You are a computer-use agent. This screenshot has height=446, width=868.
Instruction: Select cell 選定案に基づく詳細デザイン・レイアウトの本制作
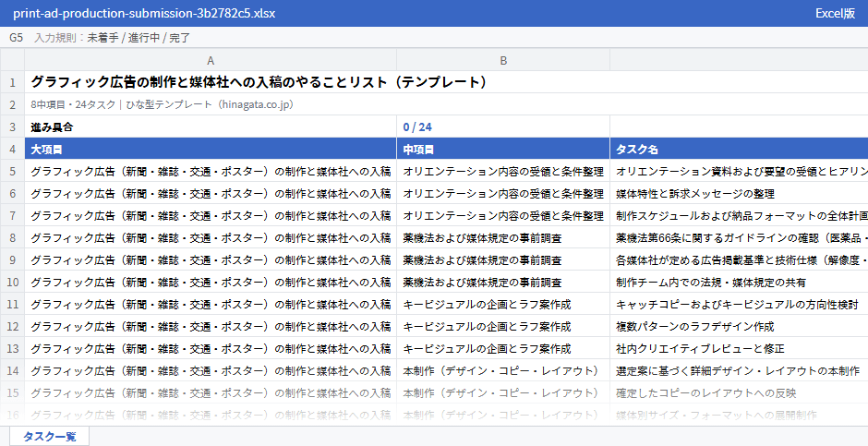(x=739, y=370)
